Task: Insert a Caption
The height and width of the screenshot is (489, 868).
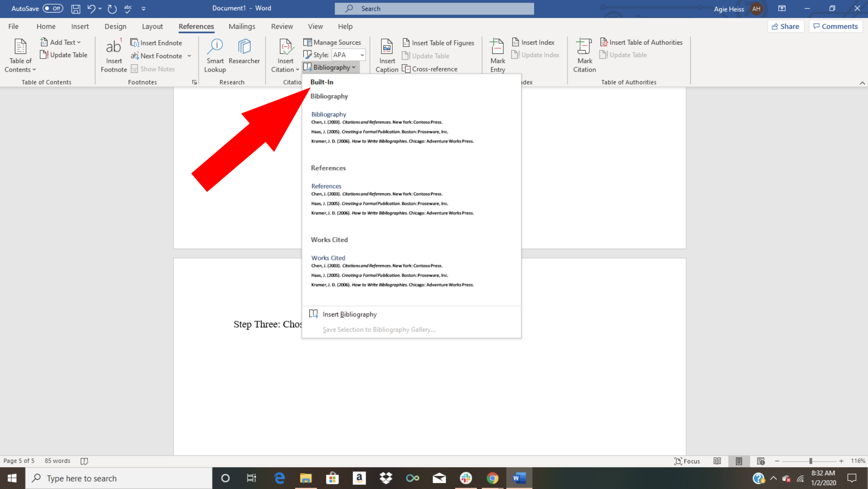Action: [386, 54]
